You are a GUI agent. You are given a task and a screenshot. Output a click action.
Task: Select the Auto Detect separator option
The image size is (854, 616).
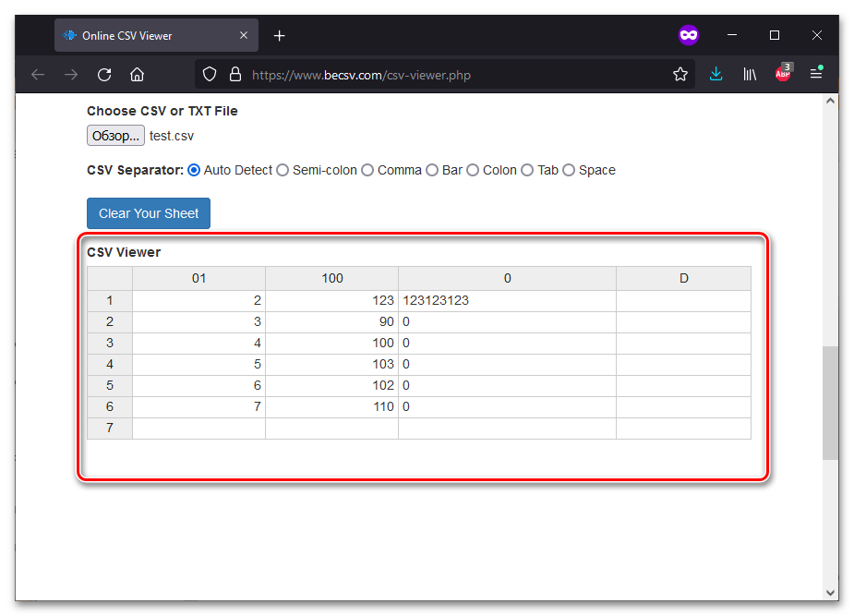[x=194, y=170]
